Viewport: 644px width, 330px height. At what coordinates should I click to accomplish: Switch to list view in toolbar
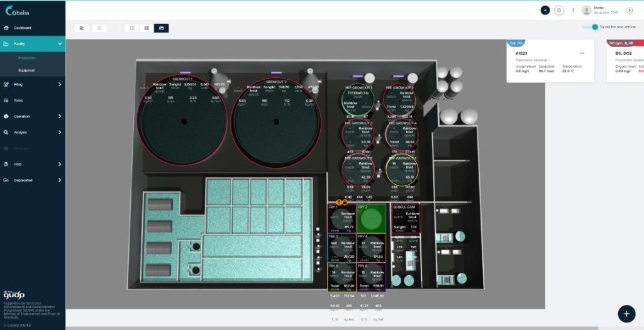tap(132, 28)
